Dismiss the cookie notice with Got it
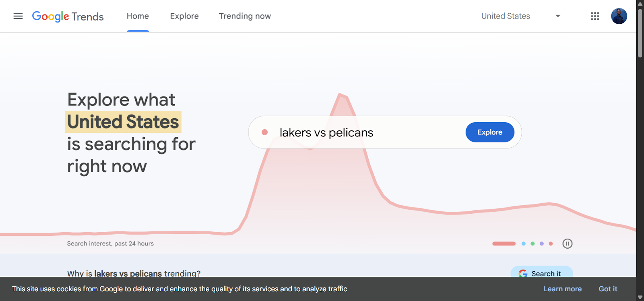 coord(607,289)
